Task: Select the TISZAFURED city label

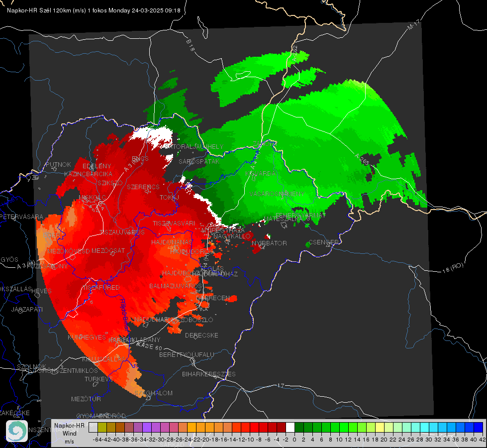Action: click(101, 287)
